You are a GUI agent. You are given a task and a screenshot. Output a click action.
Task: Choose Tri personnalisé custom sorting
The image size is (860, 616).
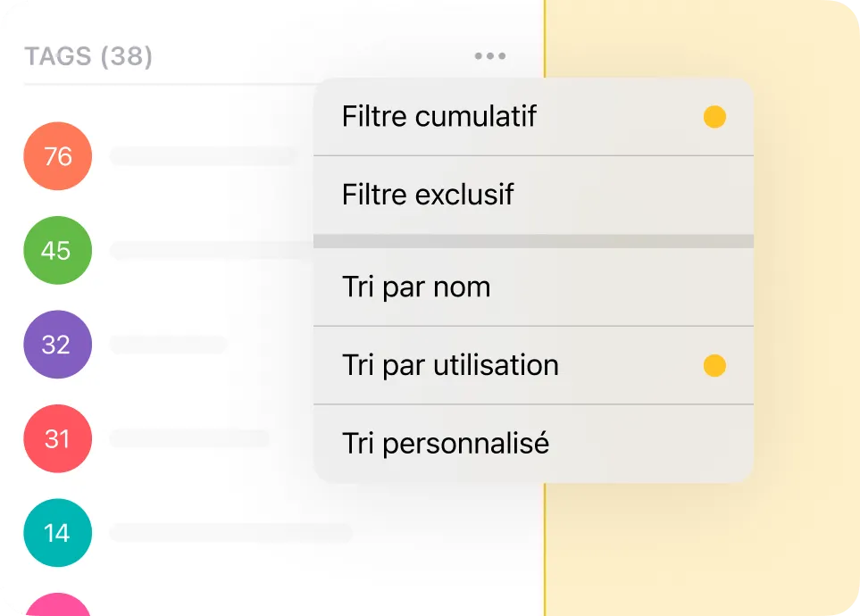click(x=446, y=444)
